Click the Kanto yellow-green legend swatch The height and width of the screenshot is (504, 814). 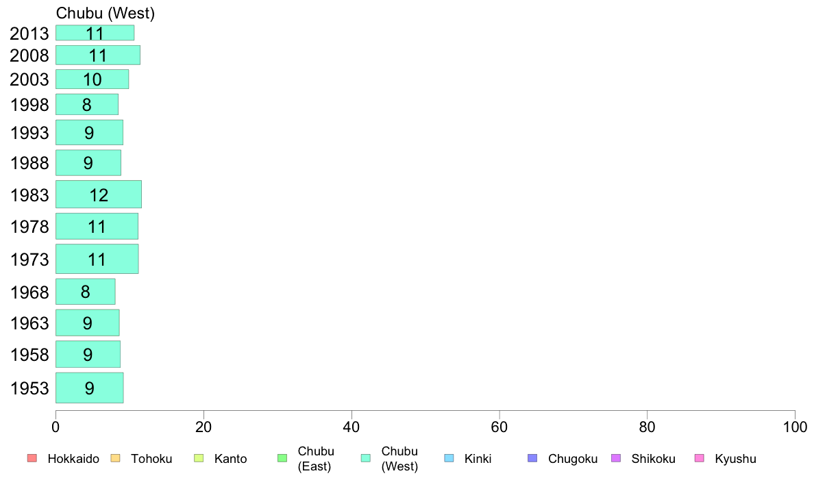tap(199, 458)
